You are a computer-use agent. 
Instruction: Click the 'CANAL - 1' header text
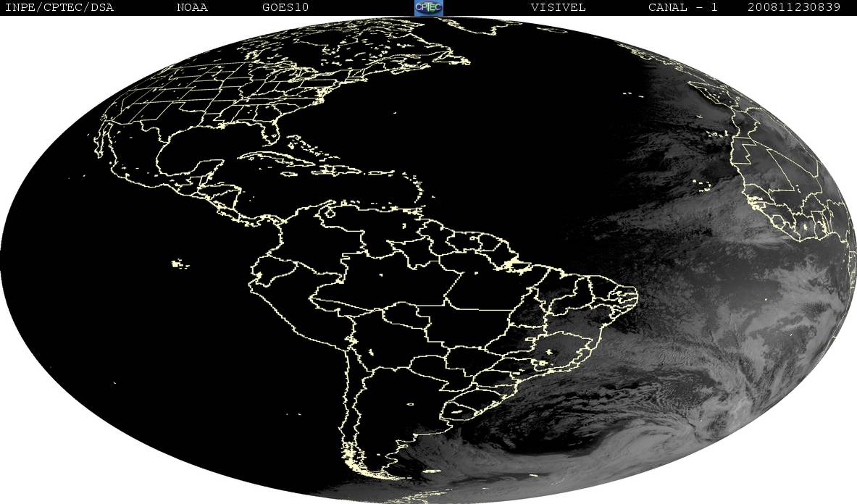click(x=682, y=7)
